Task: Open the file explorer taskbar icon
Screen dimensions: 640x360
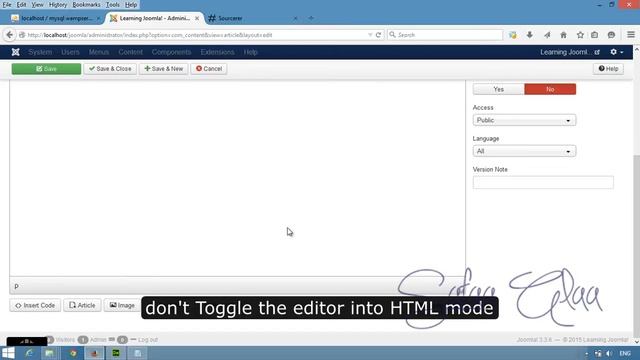Action: click(49, 353)
